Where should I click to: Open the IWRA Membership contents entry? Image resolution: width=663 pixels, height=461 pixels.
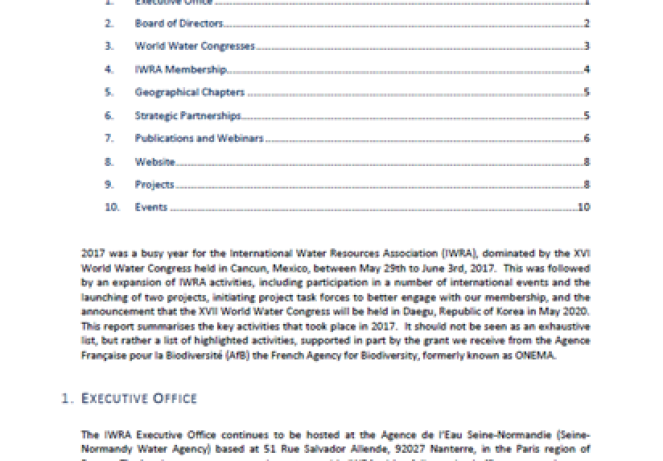tap(181, 69)
